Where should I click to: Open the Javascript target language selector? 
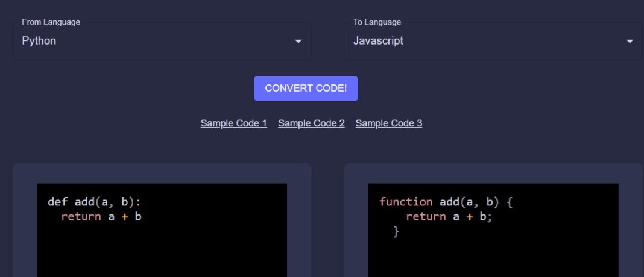click(x=482, y=41)
